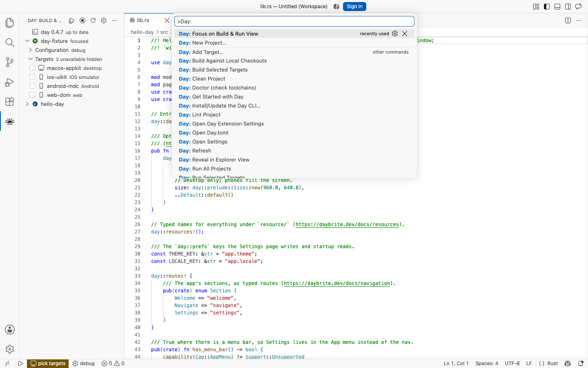This screenshot has height=368, width=588.
Task: Open daybrite.dev/docs/resources link
Action: pos(347,224)
